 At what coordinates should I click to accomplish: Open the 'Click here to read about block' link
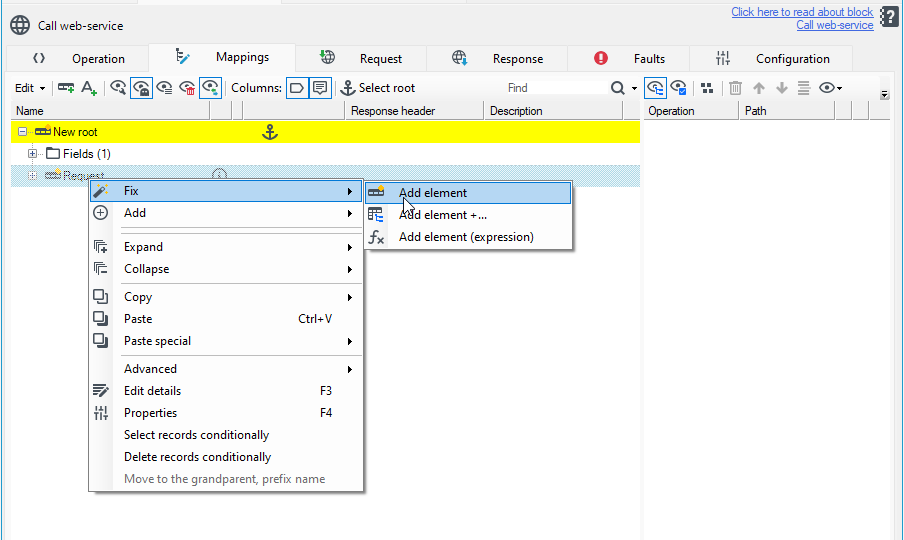tap(802, 12)
